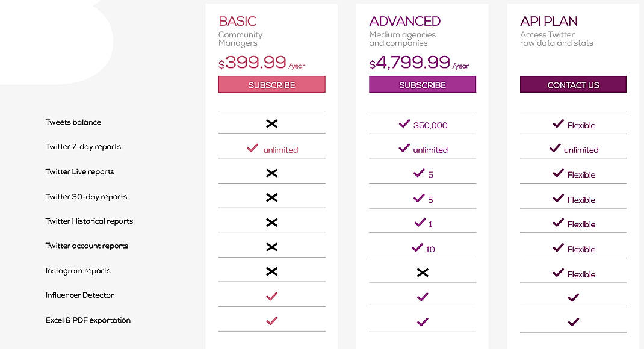This screenshot has height=349, width=644.
Task: Subscribe to the Advanced plan
Action: pyautogui.click(x=423, y=84)
